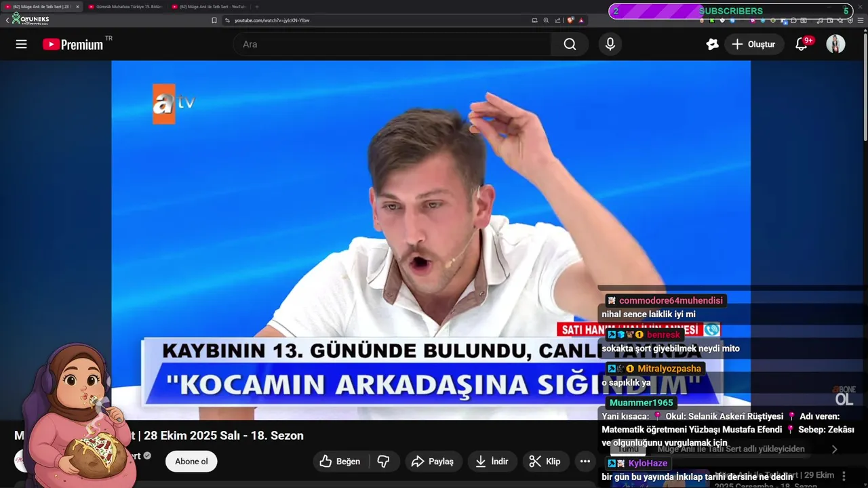868x488 pixels.
Task: Open the sparkle Ask feature icon
Action: coord(712,44)
